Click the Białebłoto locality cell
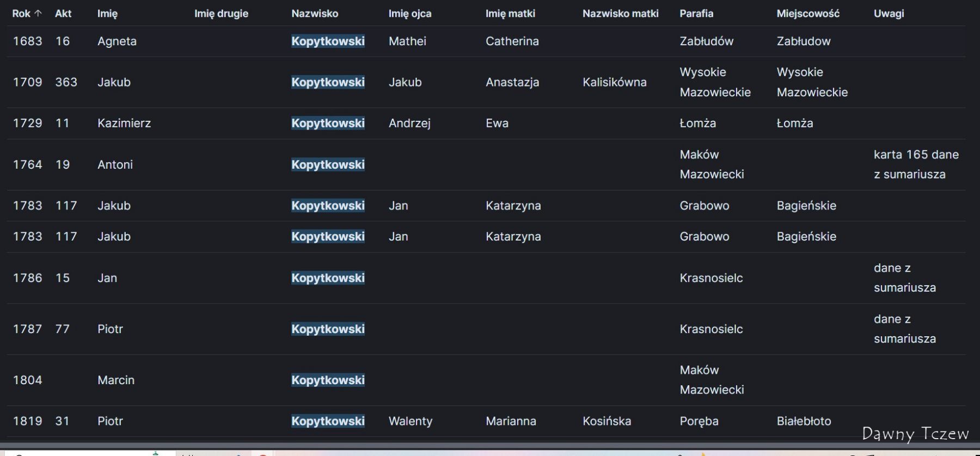Image resolution: width=980 pixels, height=456 pixels. 804,421
